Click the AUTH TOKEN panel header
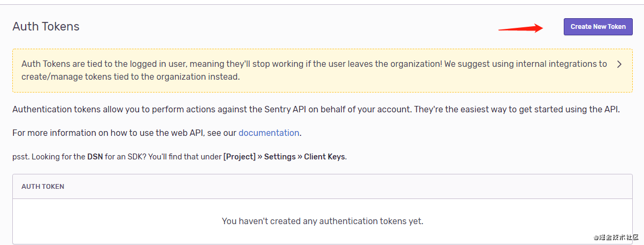 (43, 187)
